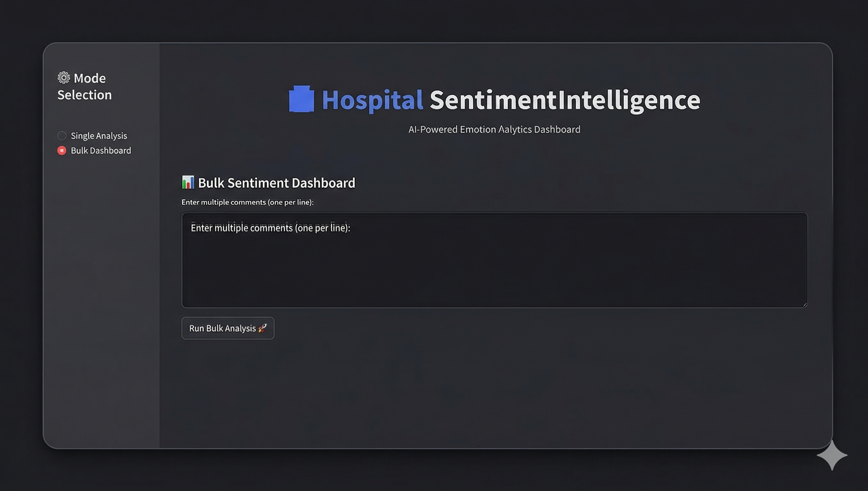Click the radio indicator next to Bulk Dashboard

61,151
